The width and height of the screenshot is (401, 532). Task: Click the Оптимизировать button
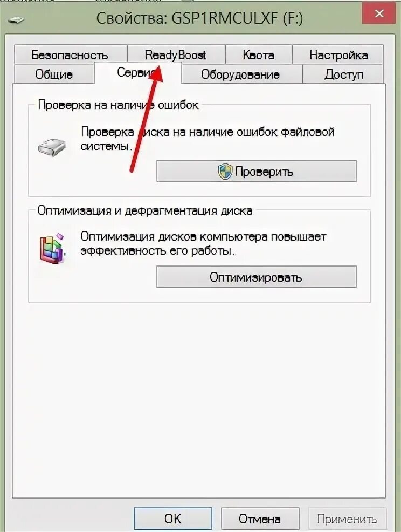point(256,277)
